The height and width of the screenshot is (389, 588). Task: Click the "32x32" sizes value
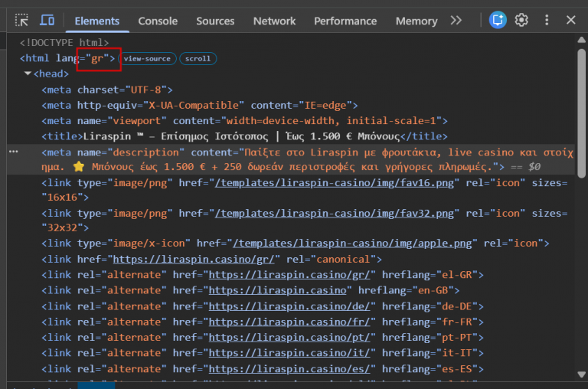point(62,227)
